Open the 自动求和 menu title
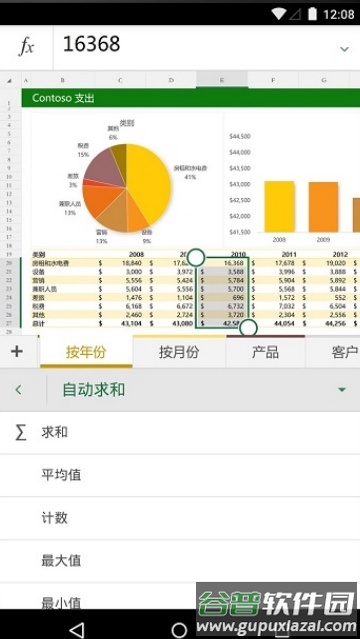Image resolution: width=360 pixels, height=639 pixels. point(93,390)
